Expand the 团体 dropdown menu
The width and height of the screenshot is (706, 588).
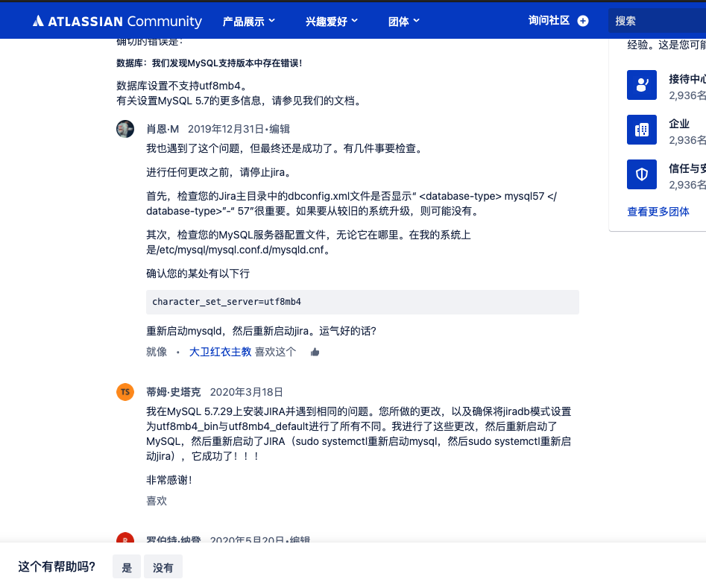(404, 21)
